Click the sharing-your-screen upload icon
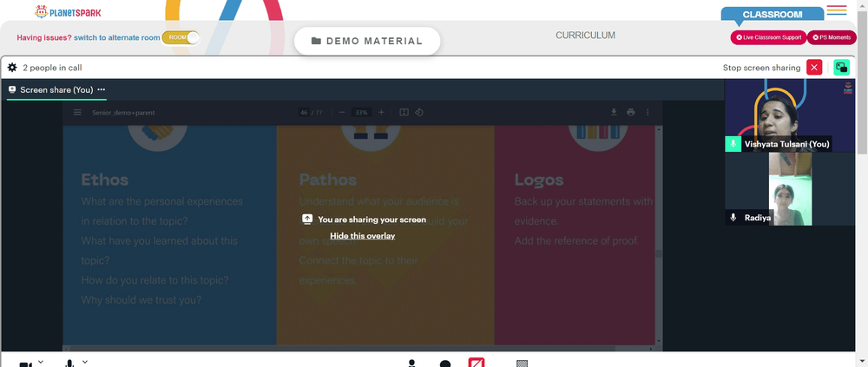This screenshot has height=367, width=868. pyautogui.click(x=308, y=220)
